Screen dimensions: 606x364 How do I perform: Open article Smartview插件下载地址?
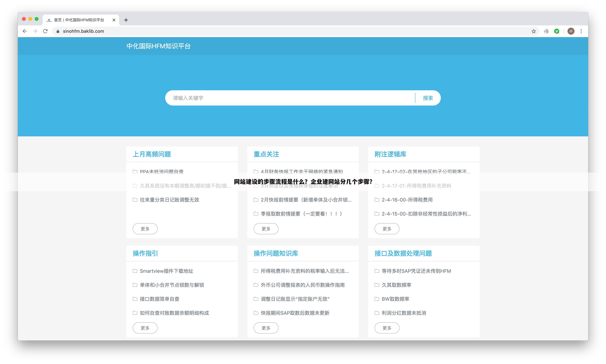coord(166,271)
